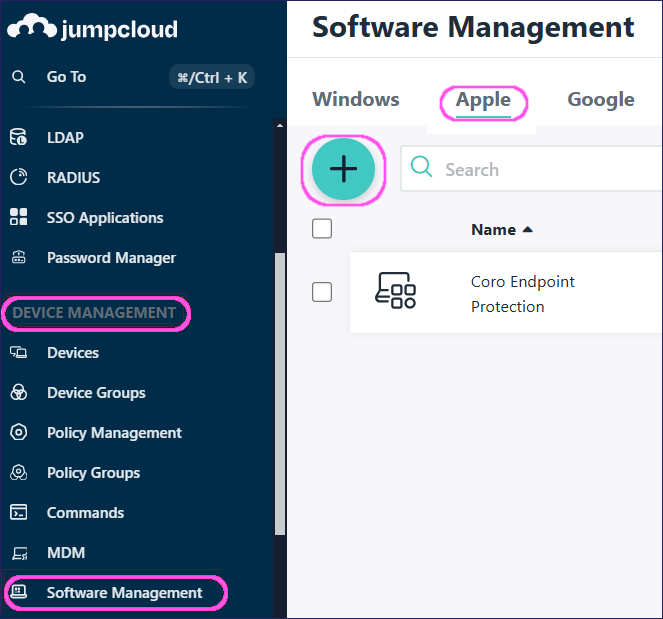Click the Commands terminal icon
The height and width of the screenshot is (619, 663).
coord(19,512)
